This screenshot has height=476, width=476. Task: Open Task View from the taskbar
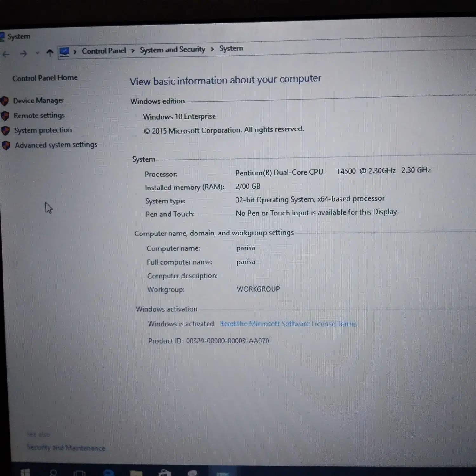click(x=79, y=473)
